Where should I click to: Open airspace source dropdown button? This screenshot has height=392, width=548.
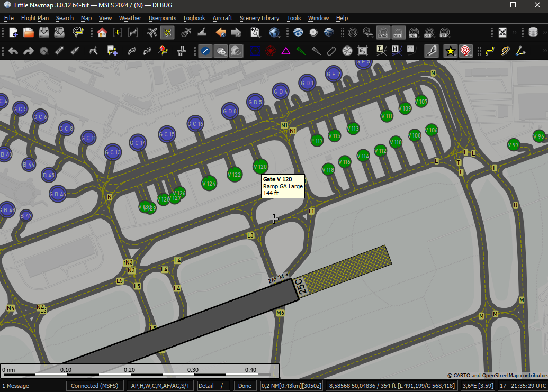pyautogui.click(x=368, y=32)
